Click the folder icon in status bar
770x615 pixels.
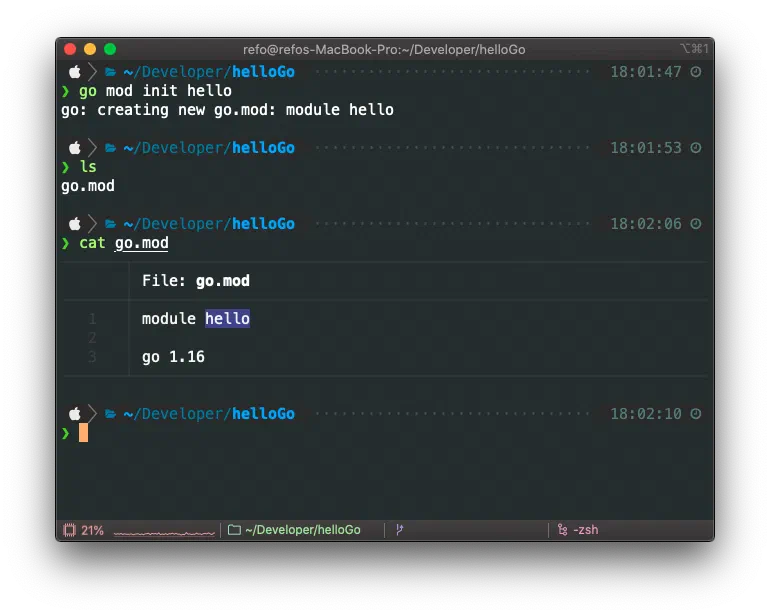pos(234,530)
